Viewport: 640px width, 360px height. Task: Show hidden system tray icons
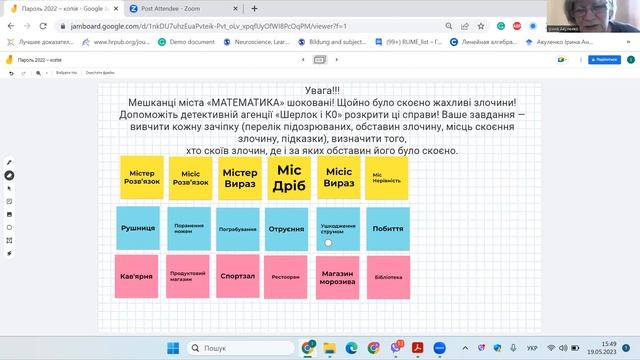click(x=465, y=348)
